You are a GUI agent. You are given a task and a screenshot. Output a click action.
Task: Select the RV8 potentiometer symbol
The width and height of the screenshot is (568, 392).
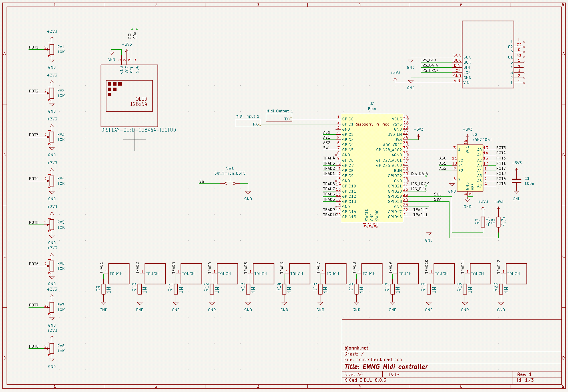(x=52, y=348)
